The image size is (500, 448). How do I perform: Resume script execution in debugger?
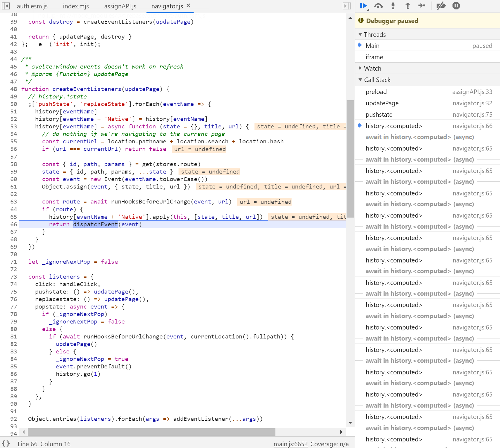(363, 6)
